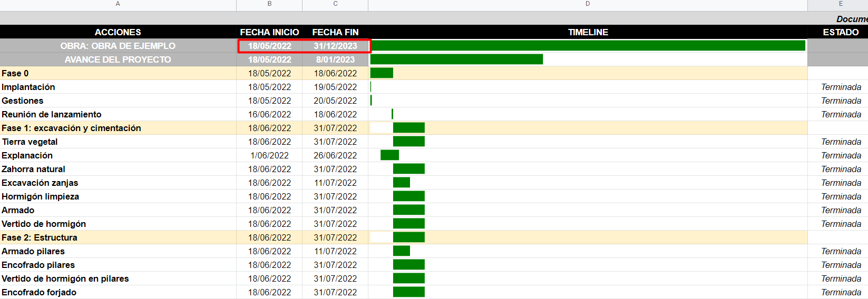
Task: Select the AVANCE DEL PROYECTO cell
Action: coord(118,59)
